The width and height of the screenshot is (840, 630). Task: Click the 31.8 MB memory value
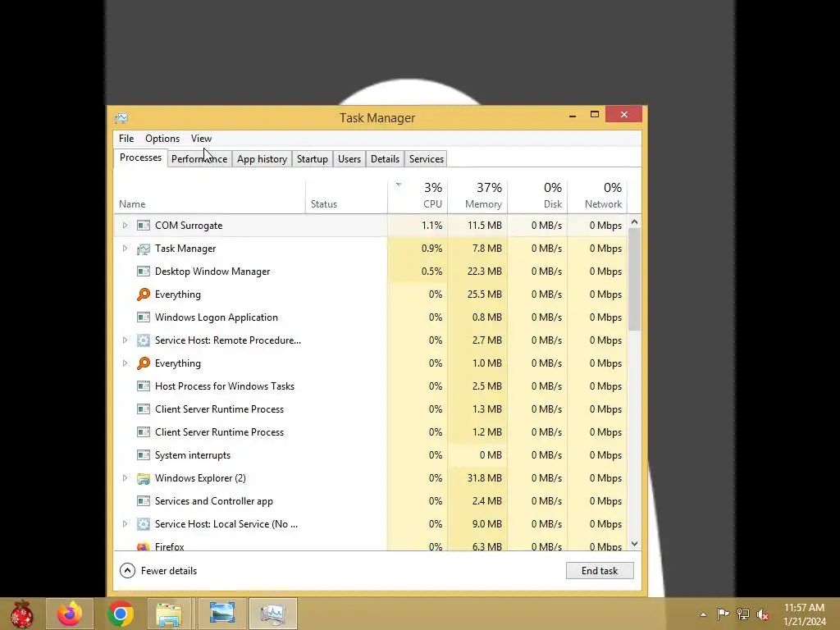[484, 478]
